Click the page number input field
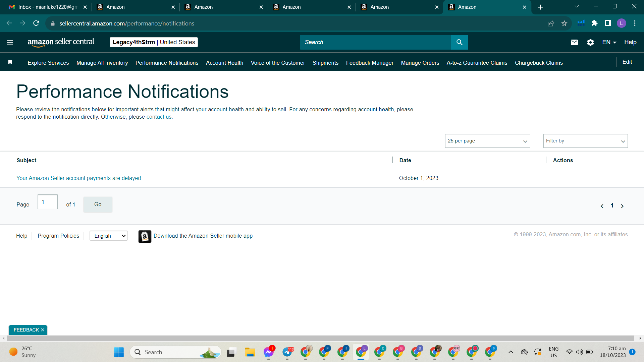The width and height of the screenshot is (644, 362). 48,202
